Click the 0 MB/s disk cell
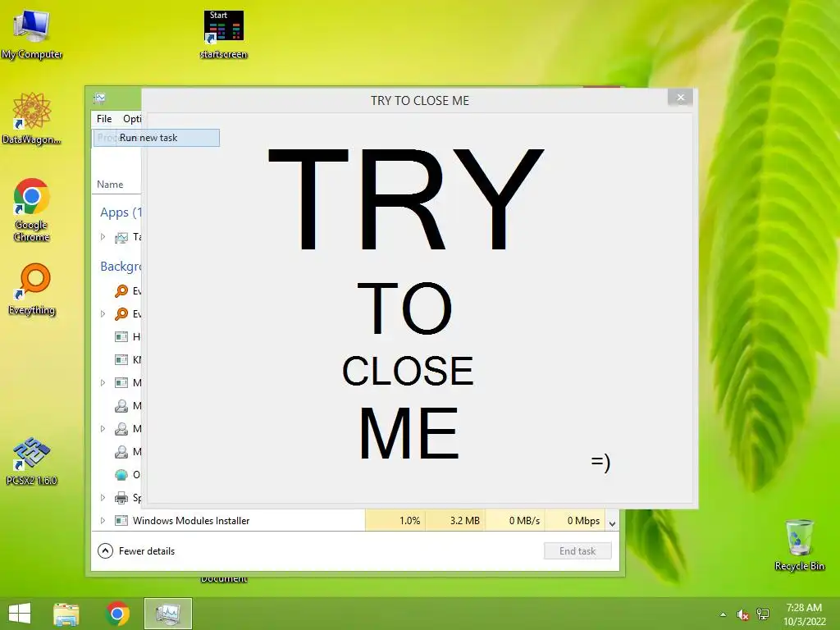The width and height of the screenshot is (840, 630). tap(515, 520)
